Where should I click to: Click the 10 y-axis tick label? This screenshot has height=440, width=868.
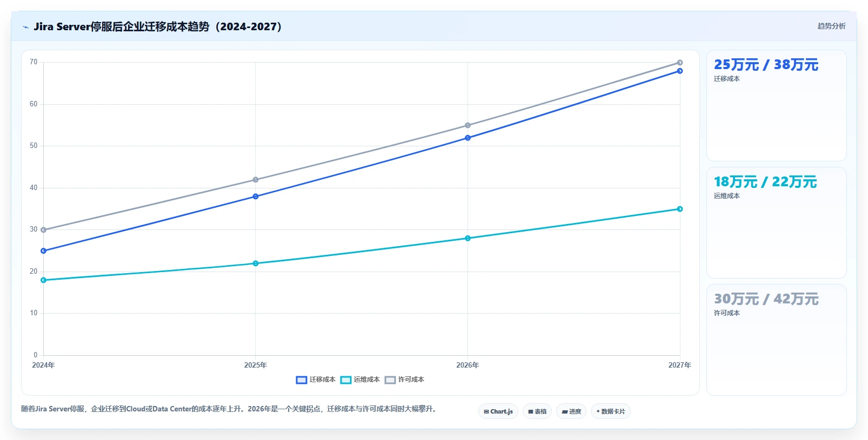point(34,313)
